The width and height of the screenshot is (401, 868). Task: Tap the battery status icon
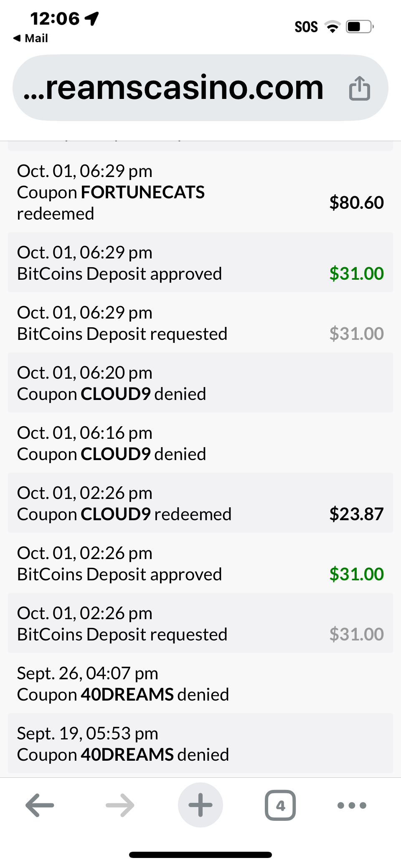pyautogui.click(x=359, y=27)
